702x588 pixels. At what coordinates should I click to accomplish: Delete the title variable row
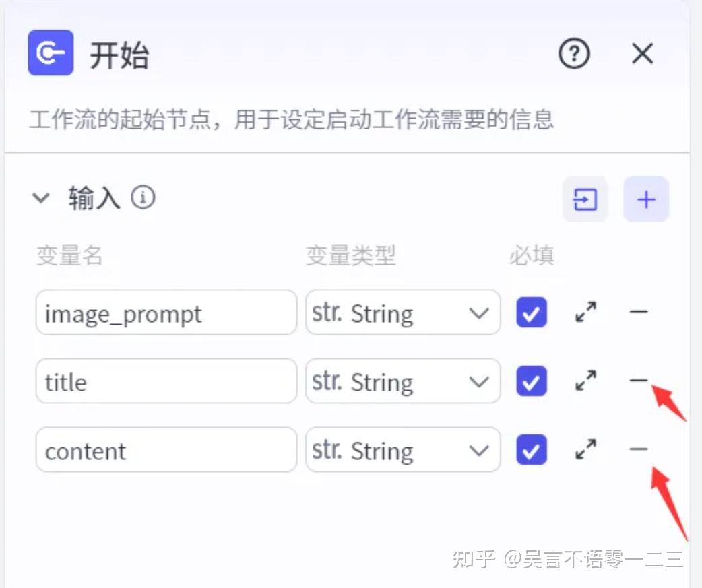638,381
